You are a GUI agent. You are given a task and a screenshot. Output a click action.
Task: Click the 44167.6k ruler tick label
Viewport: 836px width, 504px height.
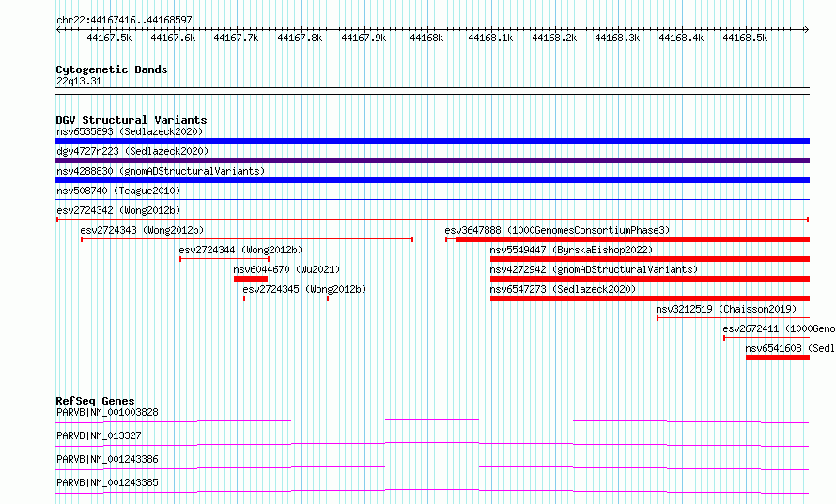click(173, 38)
